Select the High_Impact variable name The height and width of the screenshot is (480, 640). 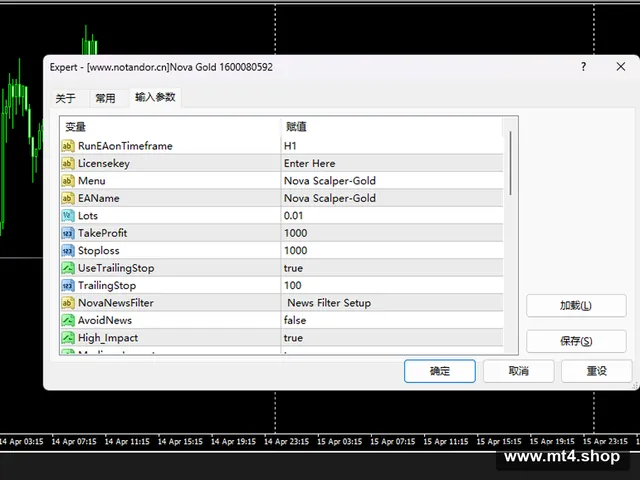(x=108, y=338)
